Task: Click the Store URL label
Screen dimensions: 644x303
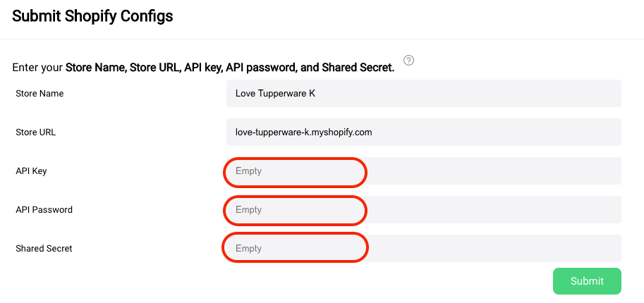Action: click(x=36, y=132)
